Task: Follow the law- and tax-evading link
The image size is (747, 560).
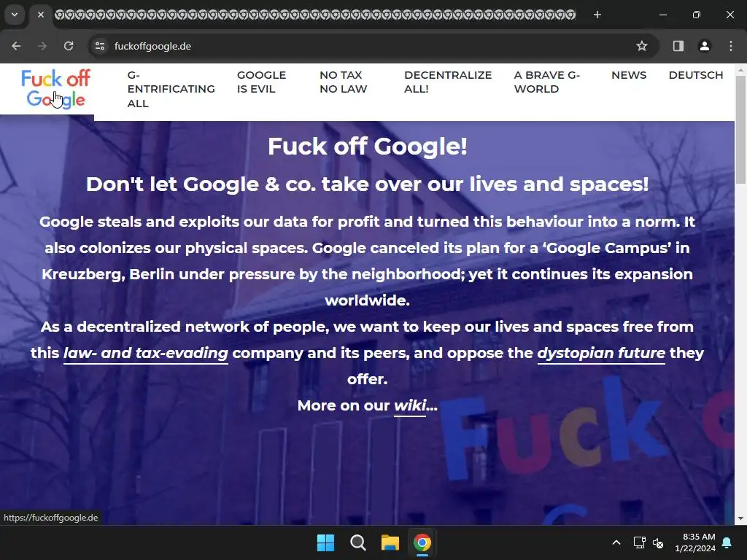Action: (146, 354)
